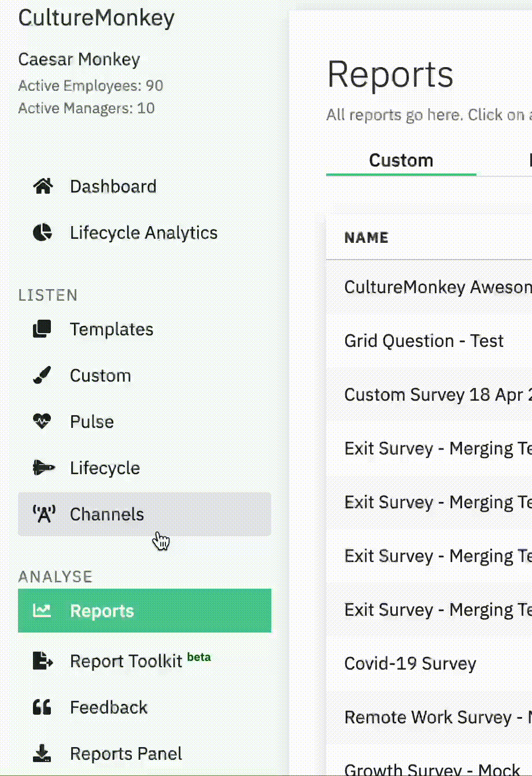
Task: Click the Custom paintbrush icon
Action: tap(42, 375)
